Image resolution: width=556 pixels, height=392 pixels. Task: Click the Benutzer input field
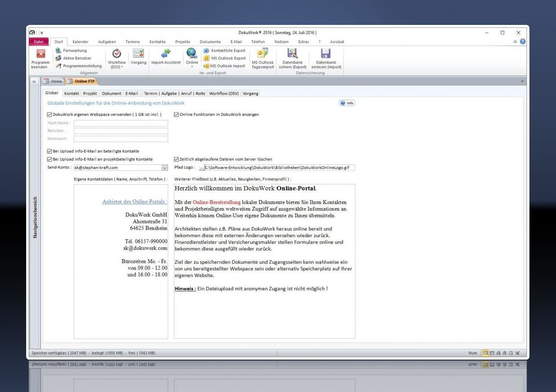[x=121, y=131]
